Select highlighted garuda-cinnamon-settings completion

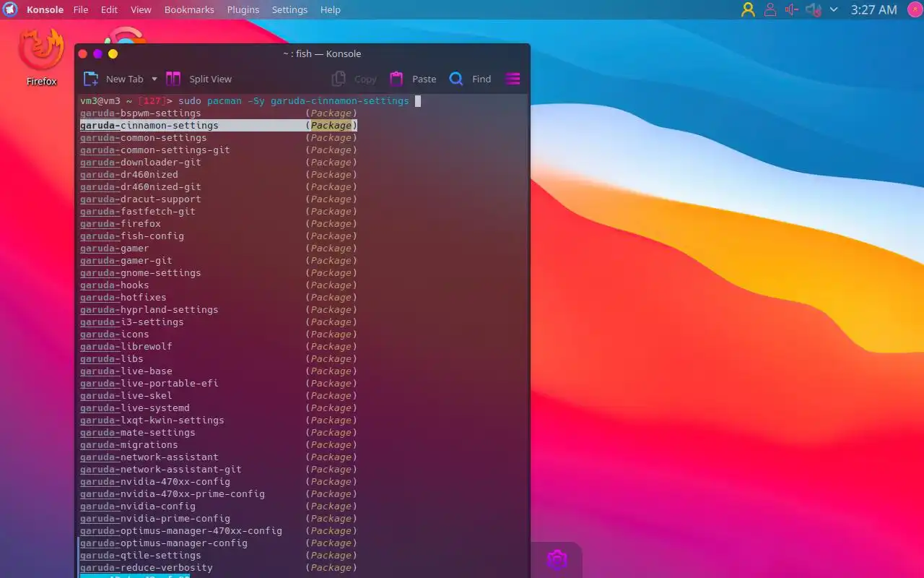pos(219,125)
